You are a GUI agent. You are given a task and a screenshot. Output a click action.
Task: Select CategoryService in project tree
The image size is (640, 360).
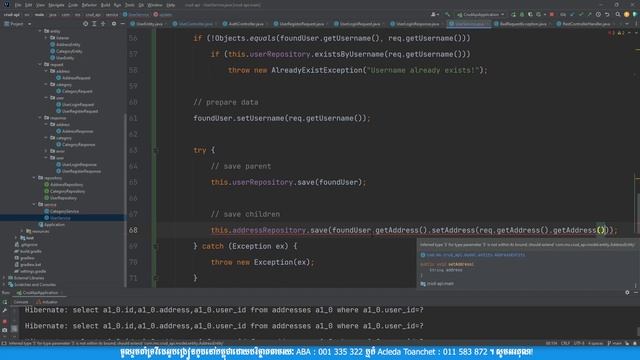(x=62, y=211)
